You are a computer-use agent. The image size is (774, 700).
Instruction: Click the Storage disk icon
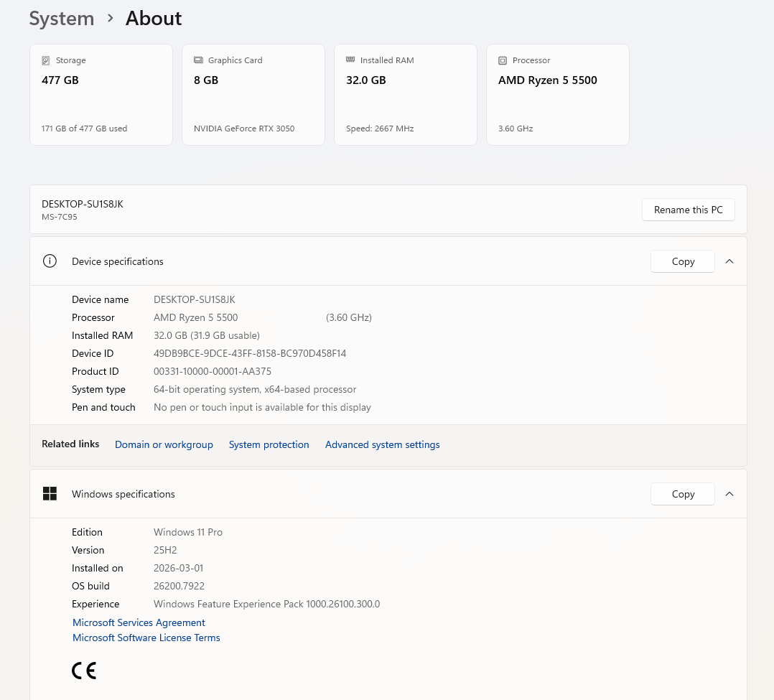tap(46, 60)
